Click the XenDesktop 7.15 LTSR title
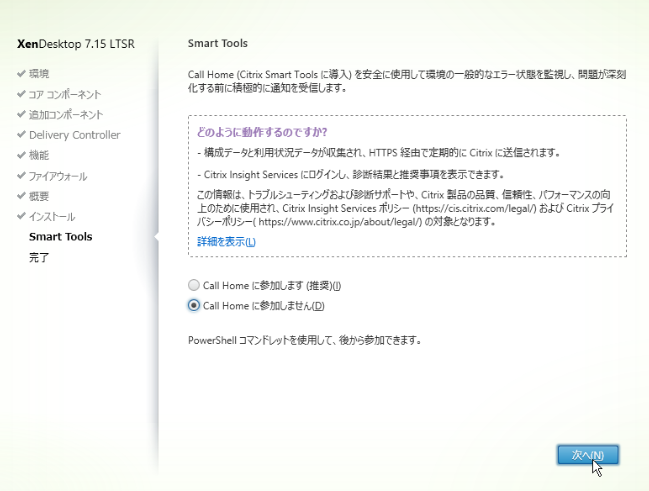The image size is (649, 491). point(76,44)
